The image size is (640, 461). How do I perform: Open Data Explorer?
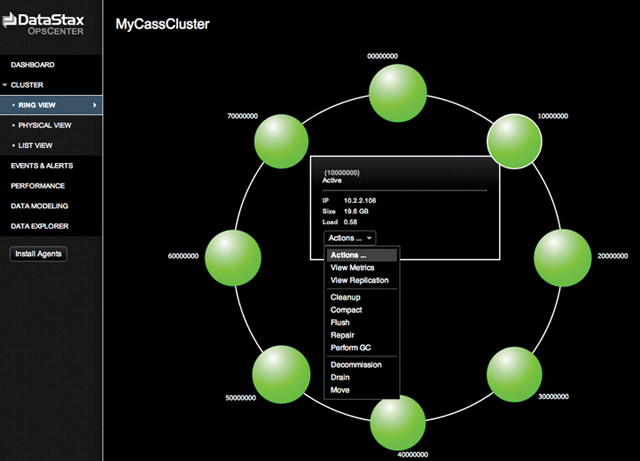[x=39, y=226]
